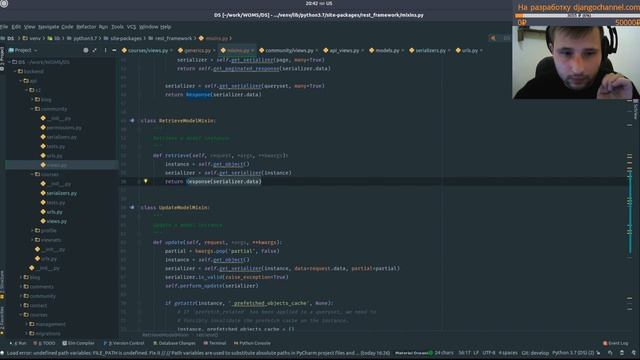Screen dimensions: 640x360
Task: Open the Project view dropdown
Action: click(23, 50)
